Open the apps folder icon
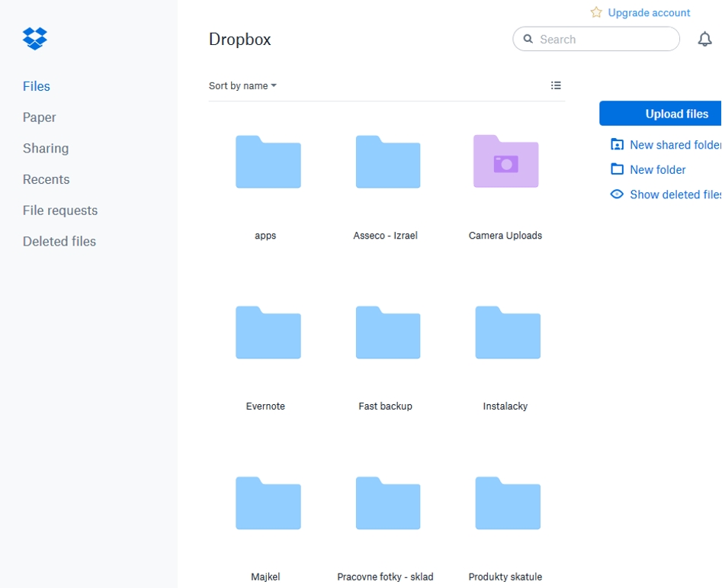 (268, 162)
